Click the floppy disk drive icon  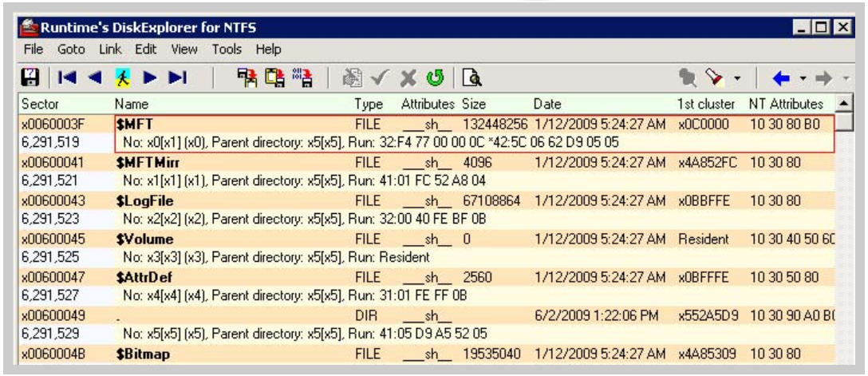[30, 78]
